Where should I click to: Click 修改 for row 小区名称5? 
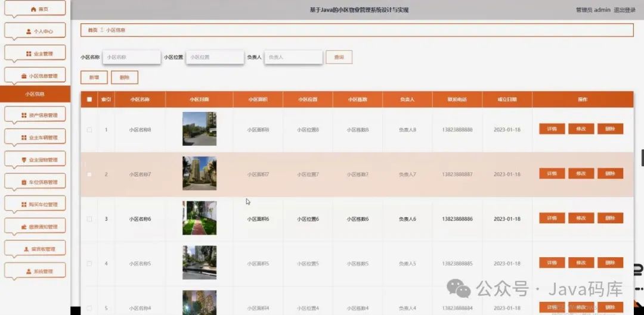tap(581, 263)
